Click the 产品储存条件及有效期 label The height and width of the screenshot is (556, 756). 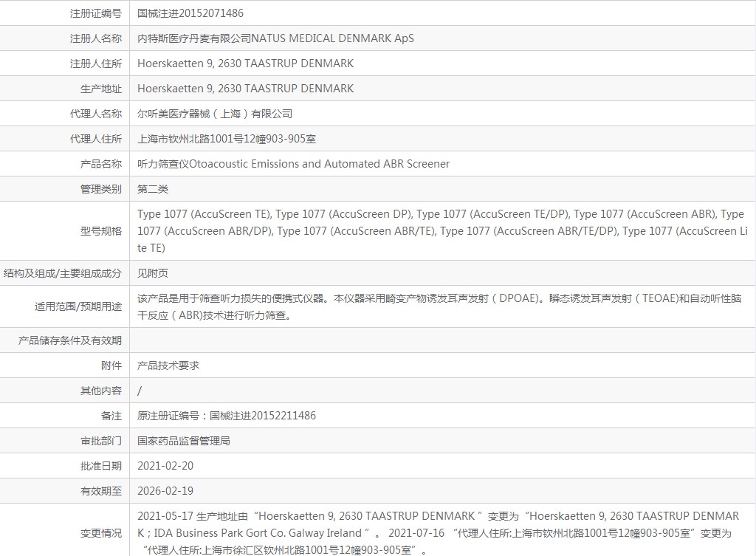(x=70, y=340)
